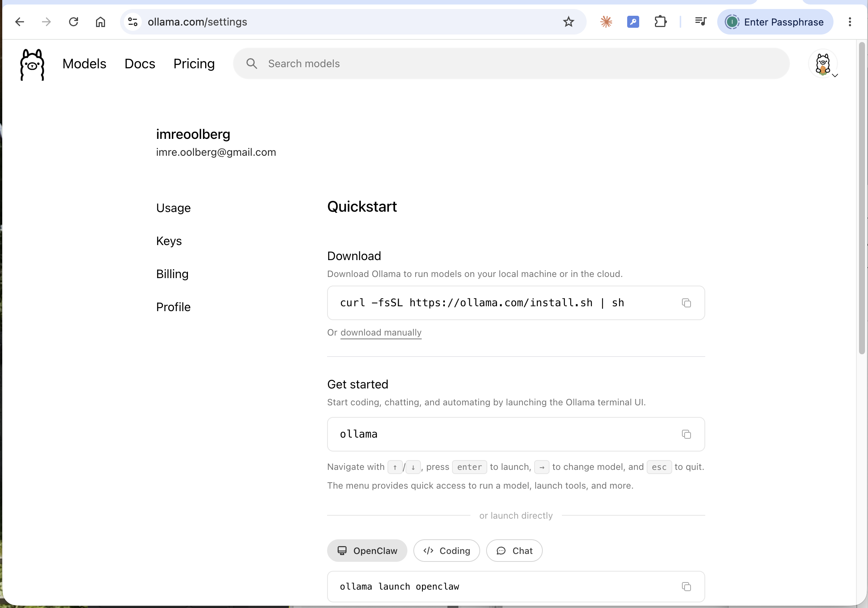Open the Keys settings section

[x=169, y=241]
